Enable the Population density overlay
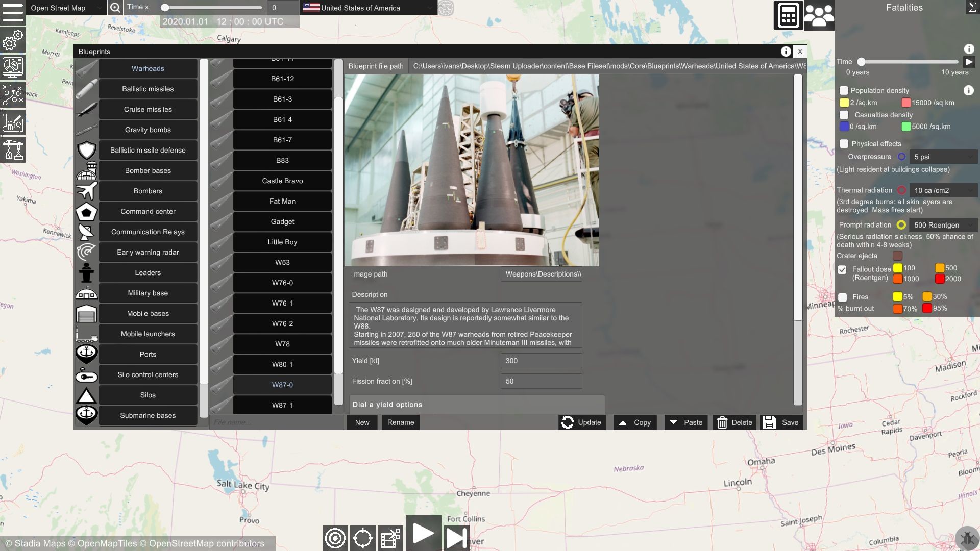 (843, 89)
